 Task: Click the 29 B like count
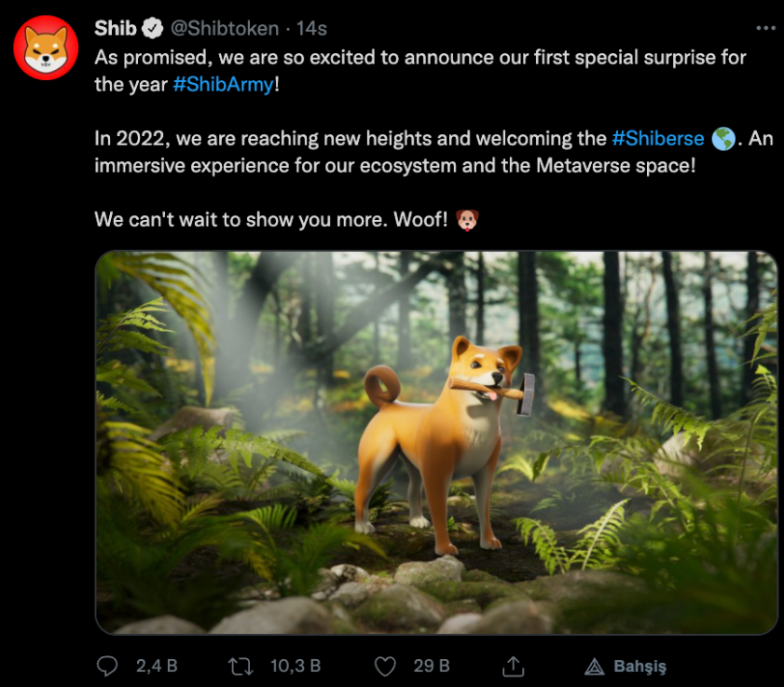[431, 666]
